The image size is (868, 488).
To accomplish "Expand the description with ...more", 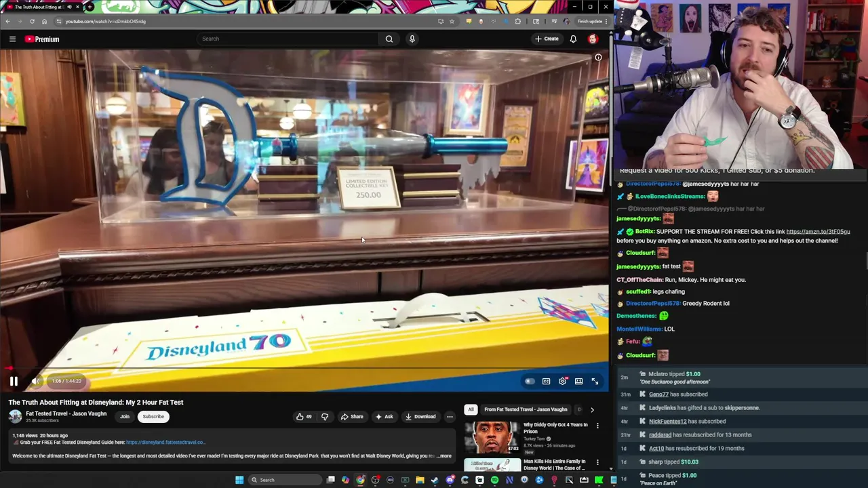I will (444, 455).
